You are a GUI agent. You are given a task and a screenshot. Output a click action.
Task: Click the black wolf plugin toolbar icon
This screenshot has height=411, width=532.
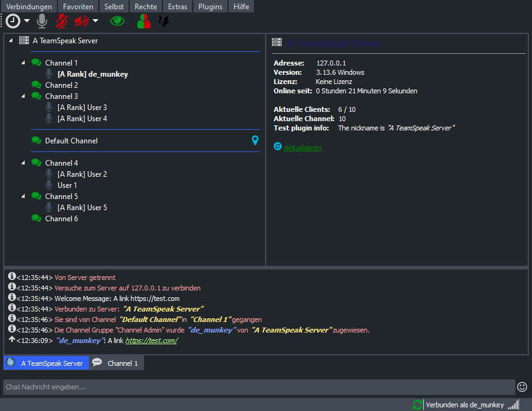coord(164,21)
